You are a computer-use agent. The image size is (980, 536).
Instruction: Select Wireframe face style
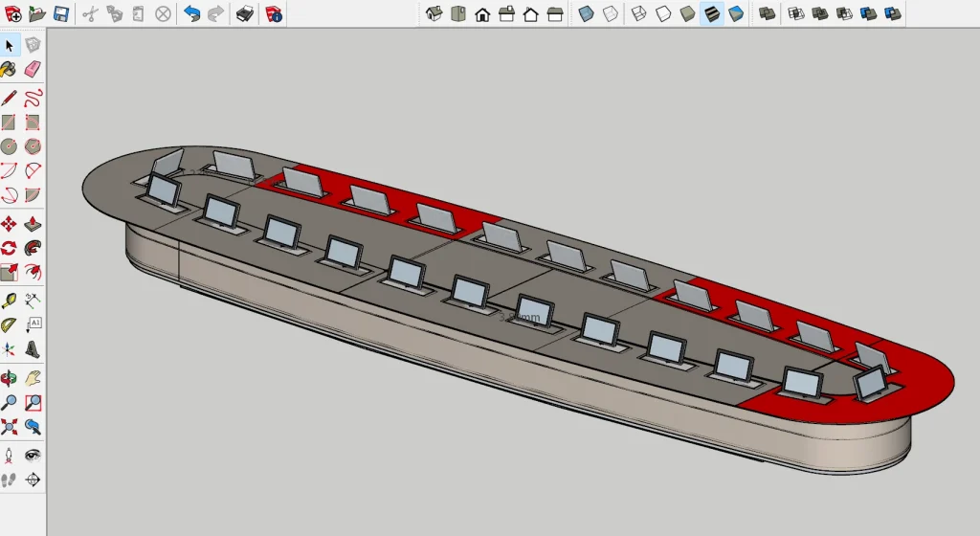click(x=638, y=13)
